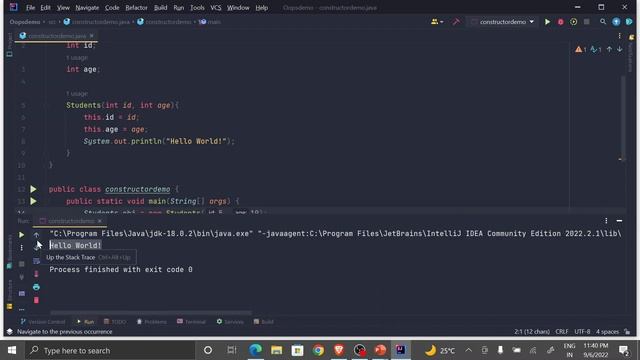
Task: Click the teal Print icon in console
Action: click(36, 287)
